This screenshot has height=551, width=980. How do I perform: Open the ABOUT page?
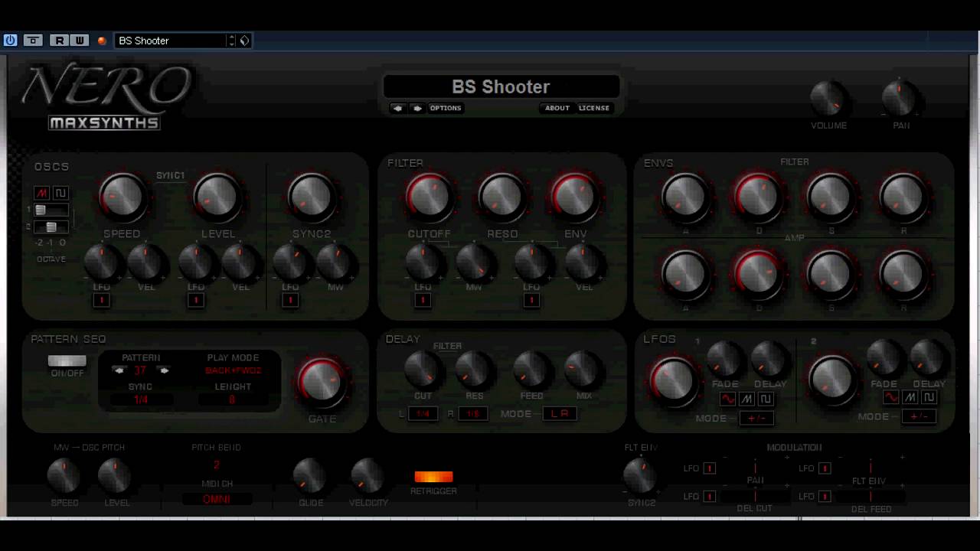tap(557, 108)
